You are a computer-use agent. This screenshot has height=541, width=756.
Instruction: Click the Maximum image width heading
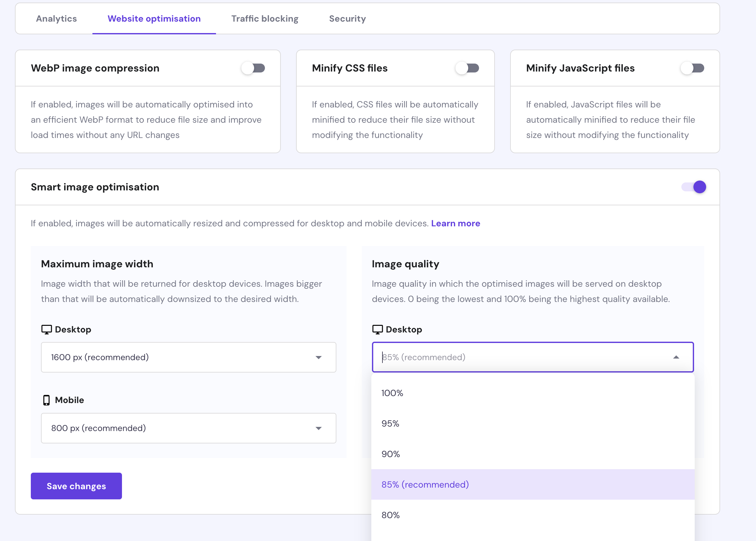click(97, 264)
